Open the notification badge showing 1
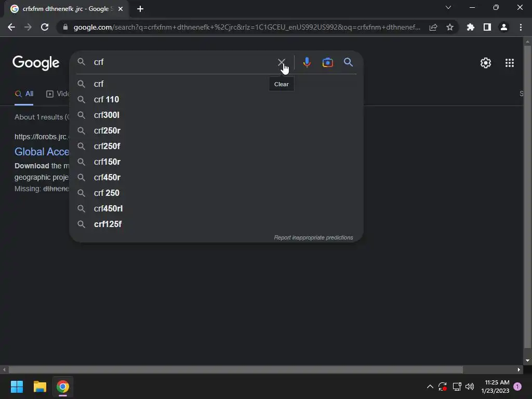The image size is (532, 399). (x=517, y=387)
